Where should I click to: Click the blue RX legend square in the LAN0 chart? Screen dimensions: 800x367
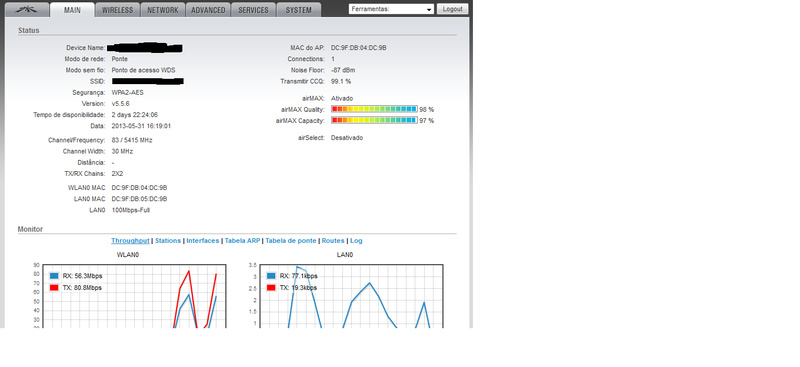tap(270, 276)
